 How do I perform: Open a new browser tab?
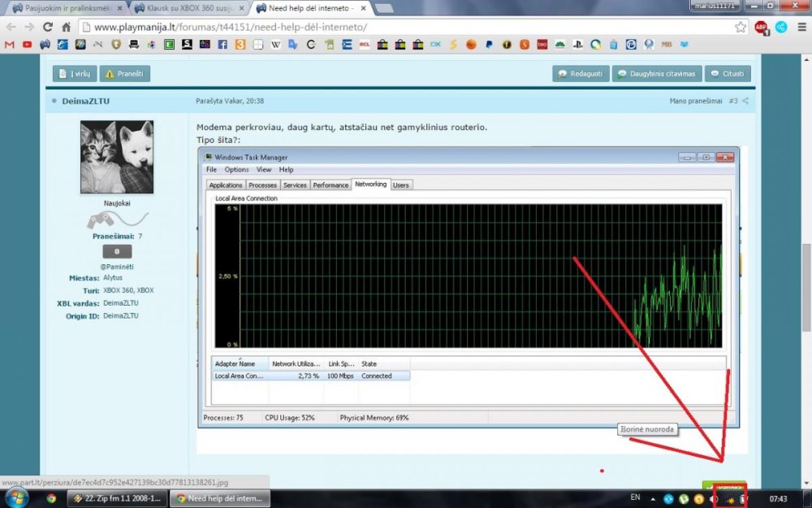click(384, 8)
